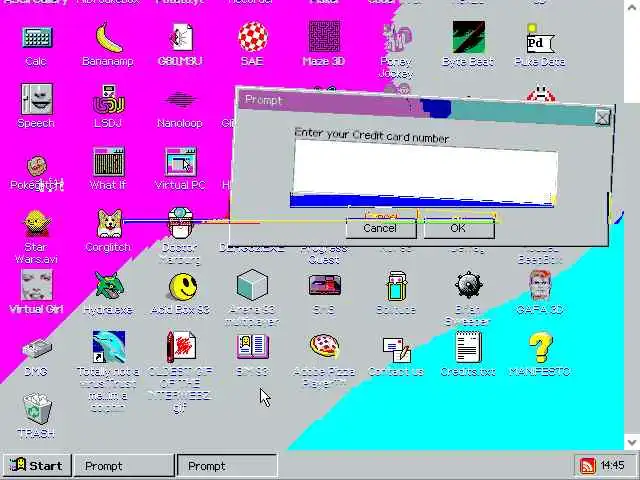Image resolution: width=640 pixels, height=480 pixels.
Task: Open the dolphin 'Totally not a virus' shortcut
Action: click(x=109, y=347)
